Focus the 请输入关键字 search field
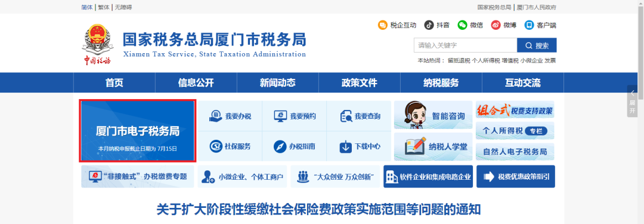The image size is (644, 224). click(x=465, y=45)
